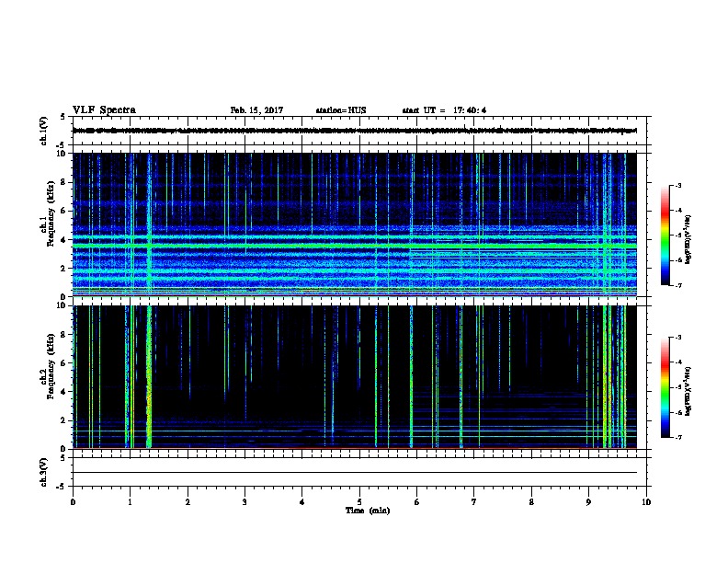Screen dimensions: 728x563
Task: Select the "Feb. 15, 2017" date text
Action: pyautogui.click(x=256, y=110)
